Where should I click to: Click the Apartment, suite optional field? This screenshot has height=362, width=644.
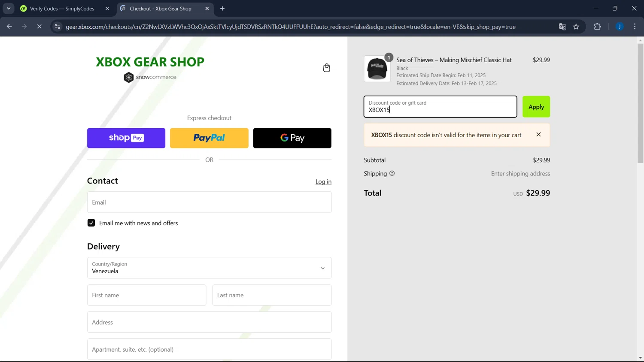point(209,349)
